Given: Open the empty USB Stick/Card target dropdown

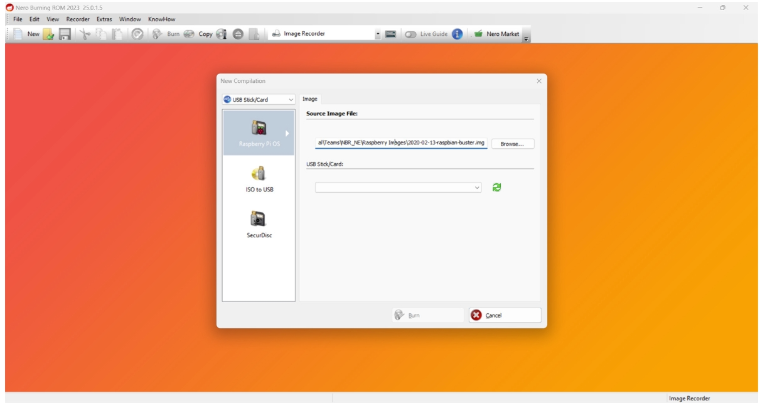Looking at the screenshot, I should coord(398,187).
